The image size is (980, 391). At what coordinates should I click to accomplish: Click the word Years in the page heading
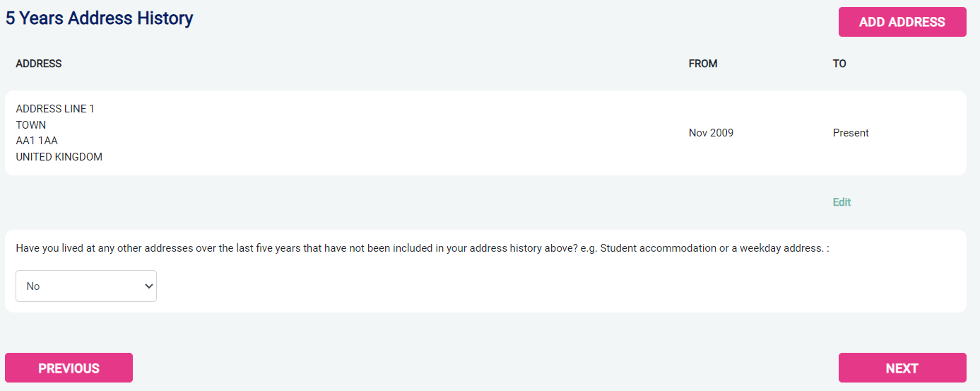click(x=42, y=18)
